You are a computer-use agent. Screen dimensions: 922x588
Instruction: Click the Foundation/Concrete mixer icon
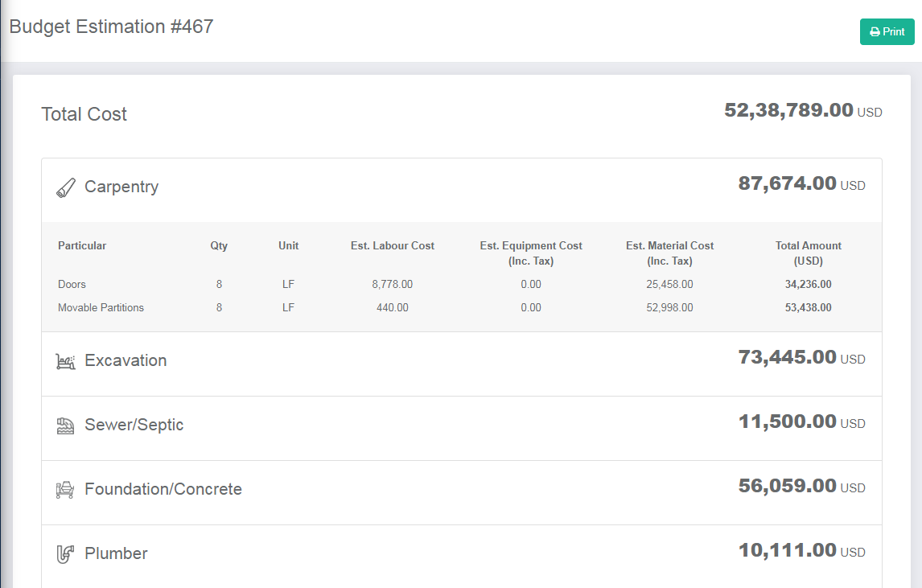pyautogui.click(x=66, y=490)
